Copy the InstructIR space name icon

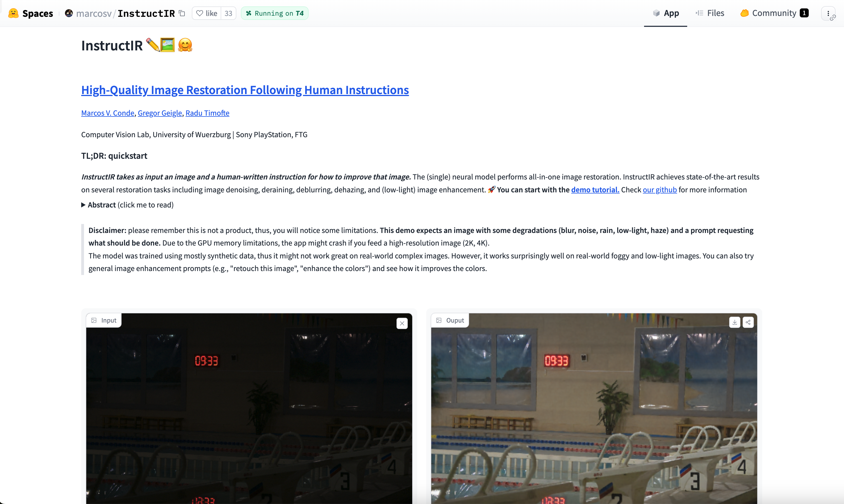[182, 13]
